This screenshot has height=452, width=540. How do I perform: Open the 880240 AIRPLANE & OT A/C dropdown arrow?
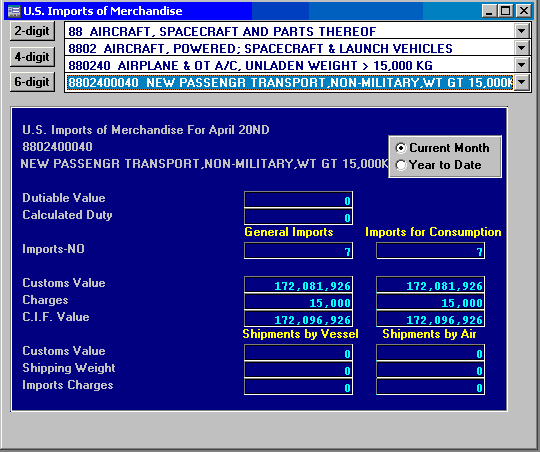[521, 65]
